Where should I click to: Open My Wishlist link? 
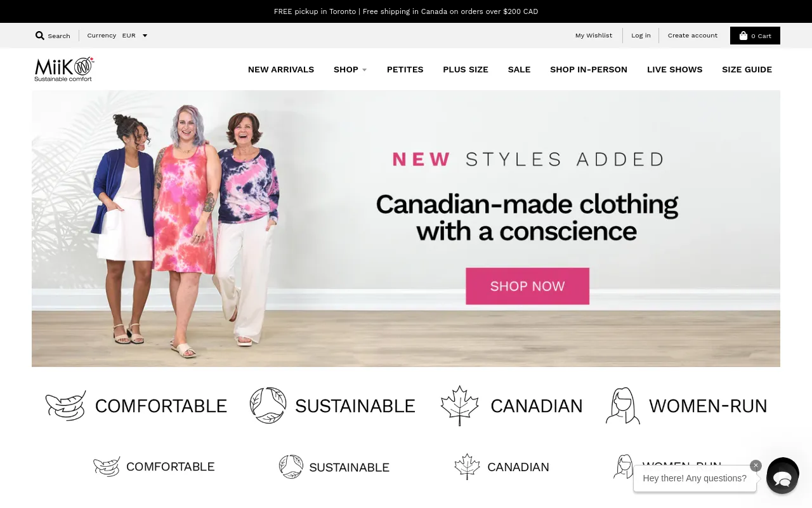[x=594, y=36]
